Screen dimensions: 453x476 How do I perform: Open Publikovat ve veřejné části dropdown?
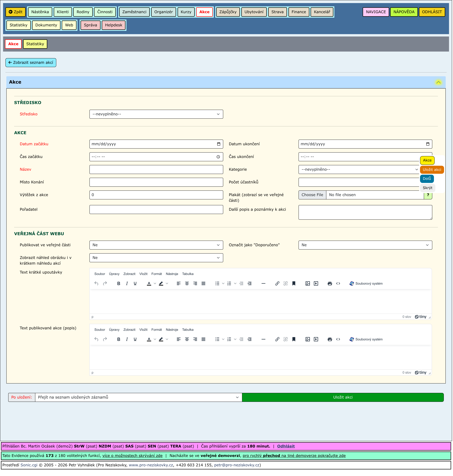[156, 245]
